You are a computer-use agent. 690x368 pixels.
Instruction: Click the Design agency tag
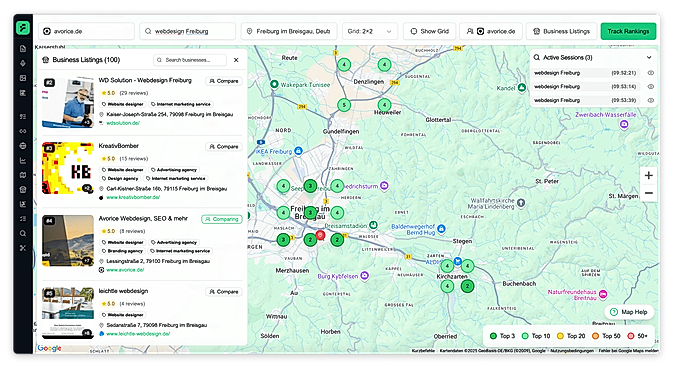point(120,178)
